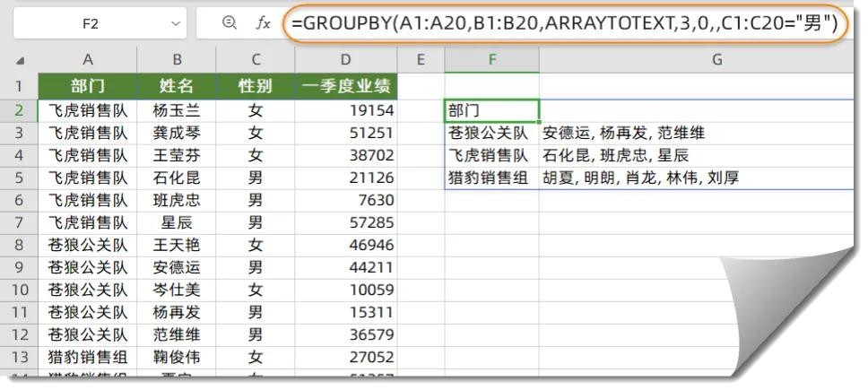Click the cell with value 57285
The image size is (868, 390).
pos(346,222)
